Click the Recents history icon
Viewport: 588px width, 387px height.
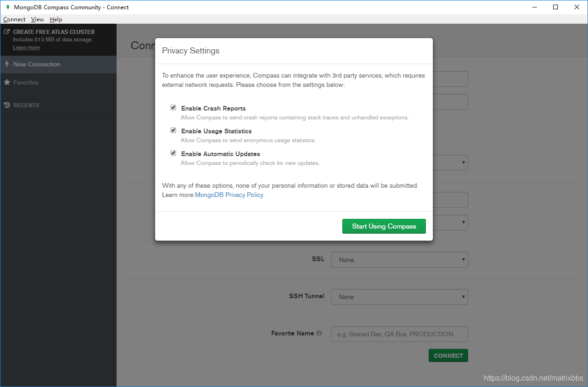point(7,105)
